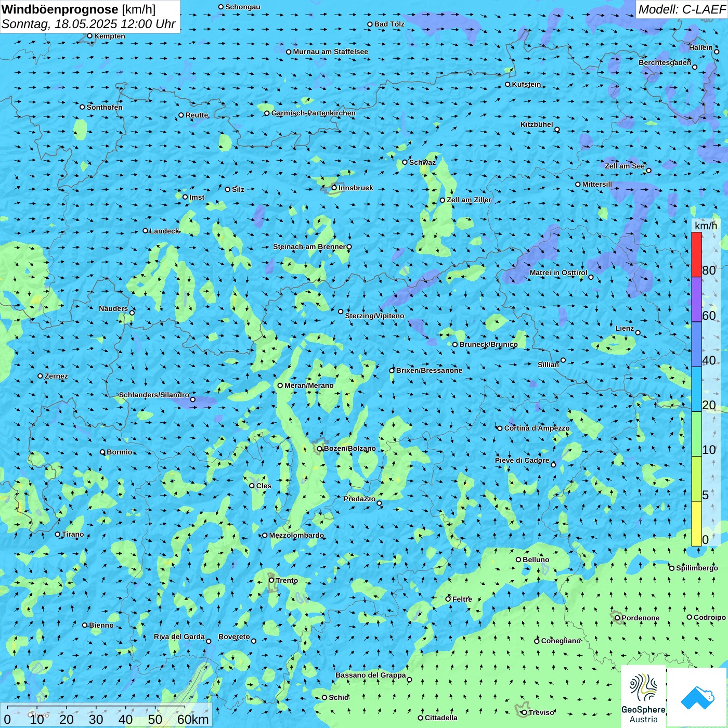Click the Zell am Ziller label
728x728 pixels.
(x=469, y=200)
